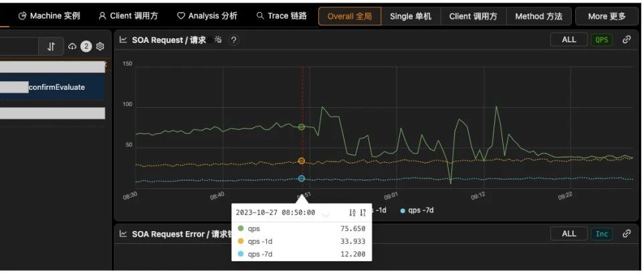This screenshot has height=274, width=644.
Task: Copy link icon for SOA Request panel
Action: [627, 40]
